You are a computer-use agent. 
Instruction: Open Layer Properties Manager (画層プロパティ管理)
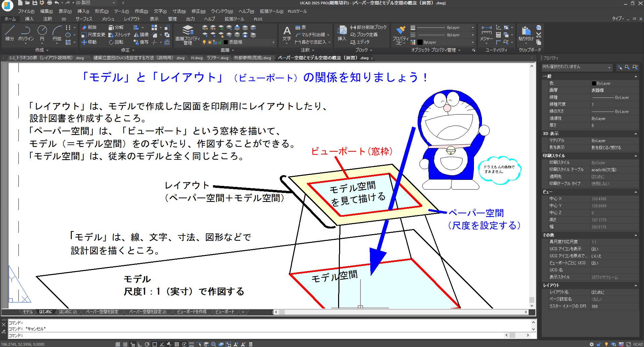187,34
